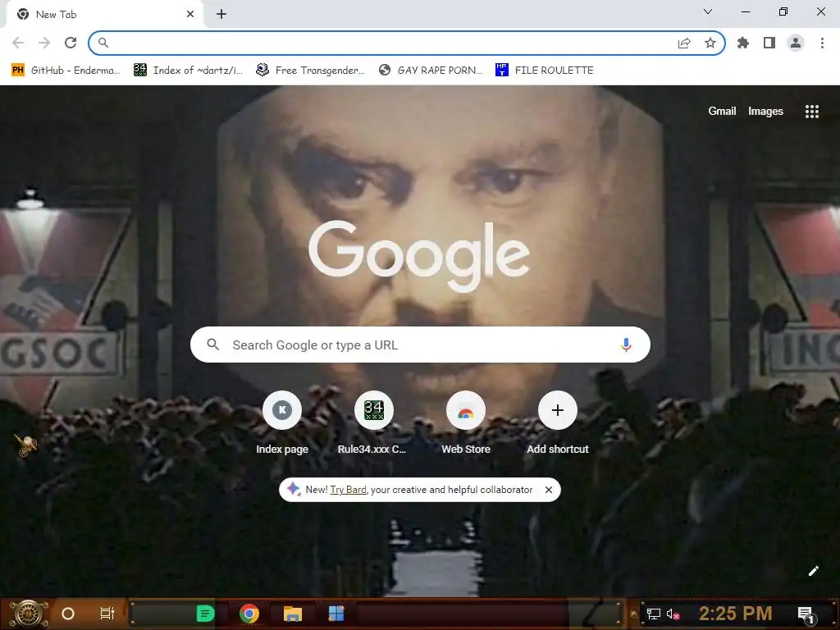Open the Index page shortcut
Image resolution: width=840 pixels, height=630 pixels.
[x=282, y=423]
